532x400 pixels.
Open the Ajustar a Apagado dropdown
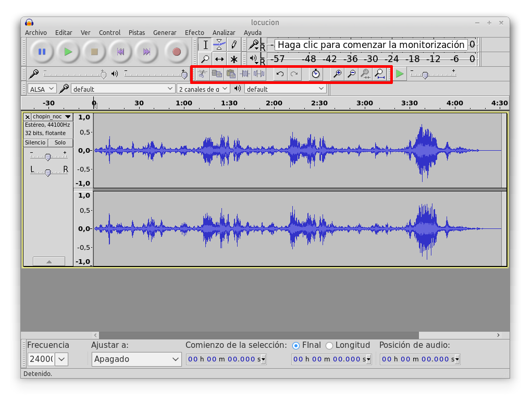pyautogui.click(x=137, y=359)
